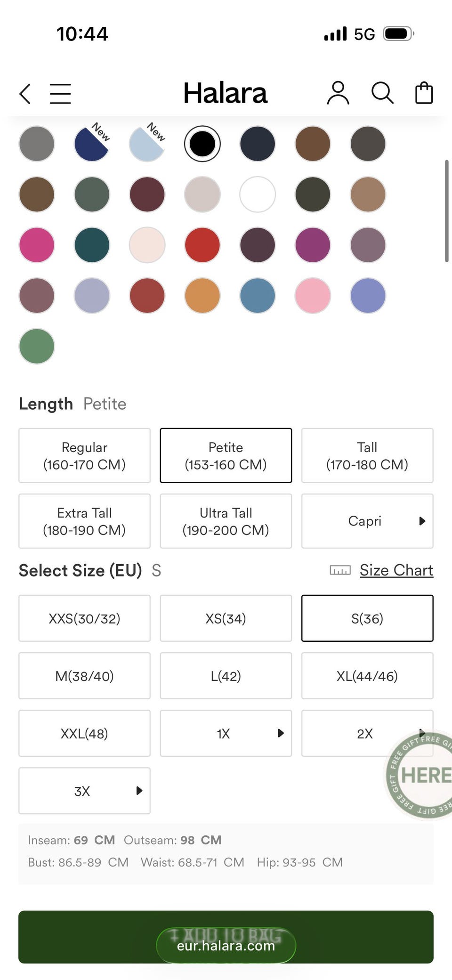Image resolution: width=452 pixels, height=980 pixels.
Task: Open the shopping bag icon
Action: click(424, 93)
